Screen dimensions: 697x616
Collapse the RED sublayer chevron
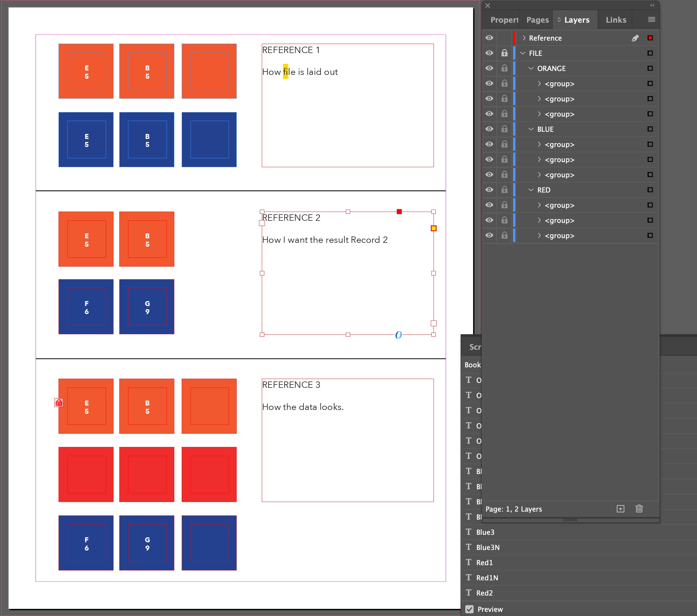531,190
